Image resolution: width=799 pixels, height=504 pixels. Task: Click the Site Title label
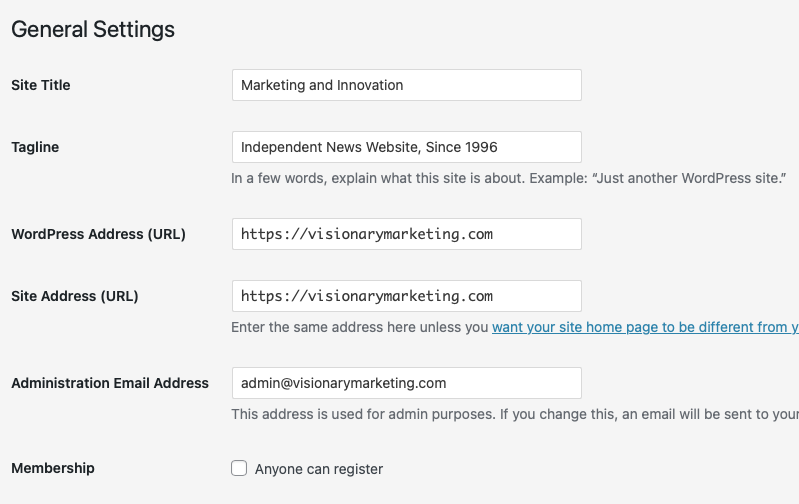pyautogui.click(x=41, y=85)
